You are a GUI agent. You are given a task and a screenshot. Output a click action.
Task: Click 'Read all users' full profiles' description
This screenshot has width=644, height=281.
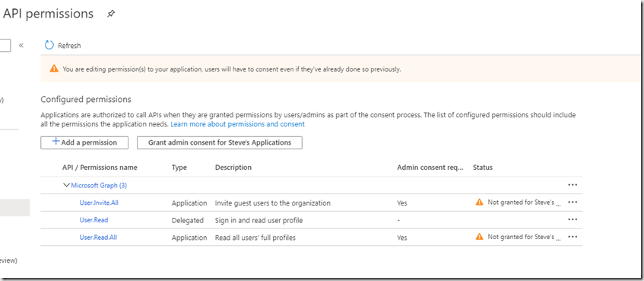pyautogui.click(x=255, y=238)
